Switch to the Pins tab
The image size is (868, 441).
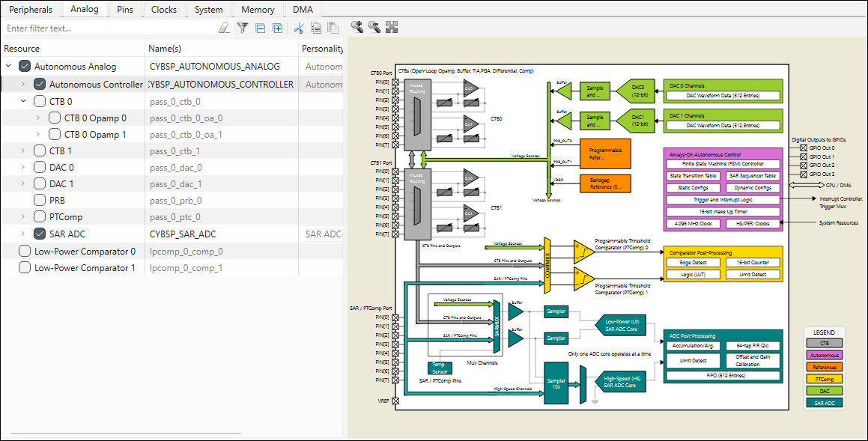point(125,10)
